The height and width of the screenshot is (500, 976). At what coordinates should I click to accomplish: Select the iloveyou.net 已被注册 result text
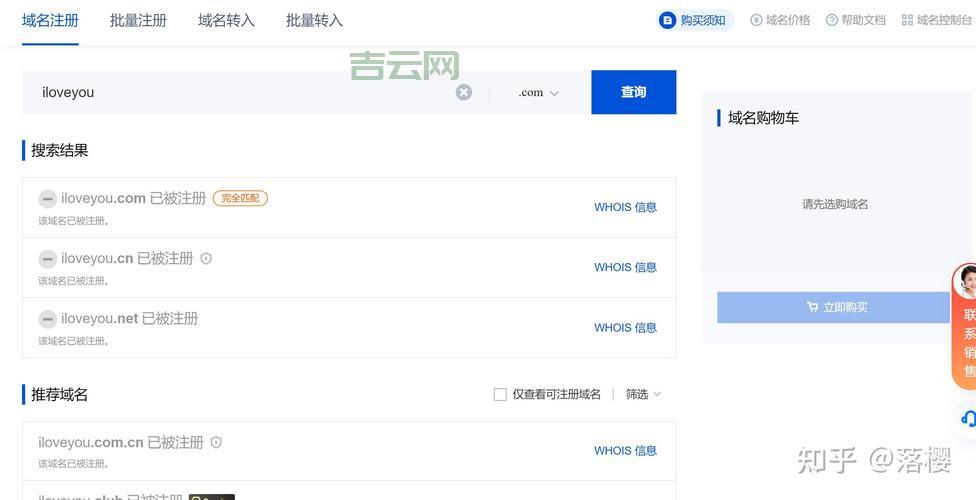(x=129, y=319)
